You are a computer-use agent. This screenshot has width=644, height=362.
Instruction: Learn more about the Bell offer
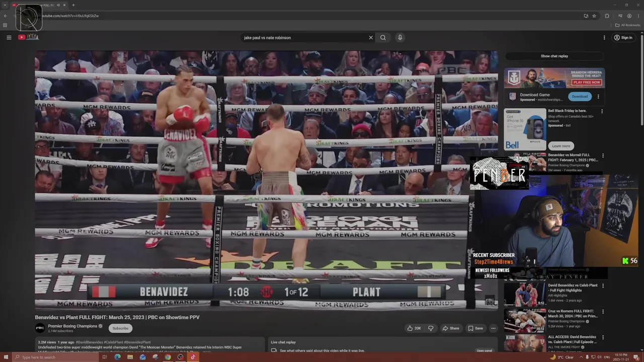[561, 146]
